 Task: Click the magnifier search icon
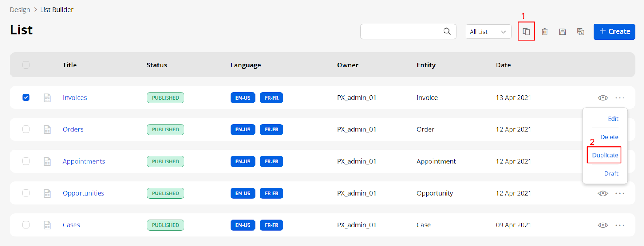point(447,31)
